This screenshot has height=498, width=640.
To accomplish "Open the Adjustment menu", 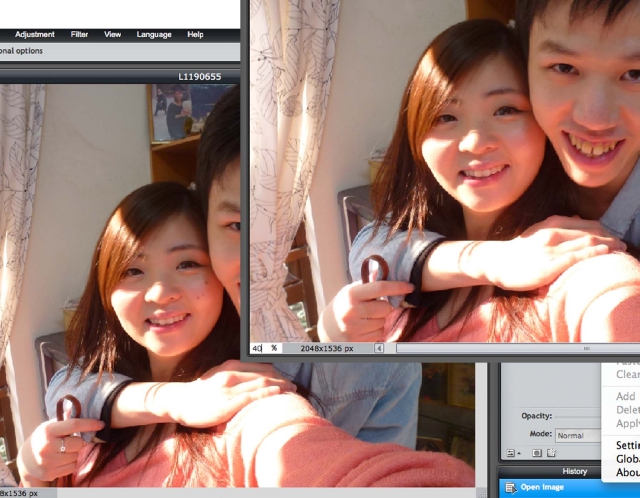I will coord(34,34).
